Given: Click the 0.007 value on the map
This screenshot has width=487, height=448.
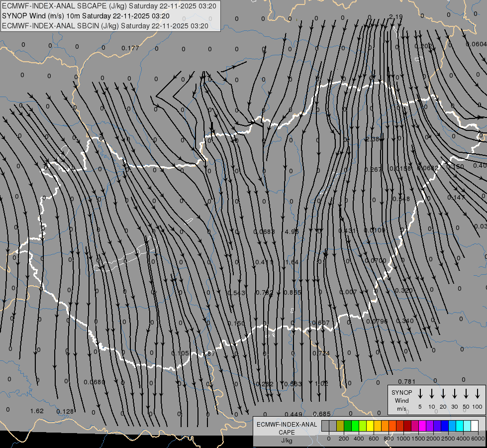Looking at the screenshot, I should (x=348, y=292).
